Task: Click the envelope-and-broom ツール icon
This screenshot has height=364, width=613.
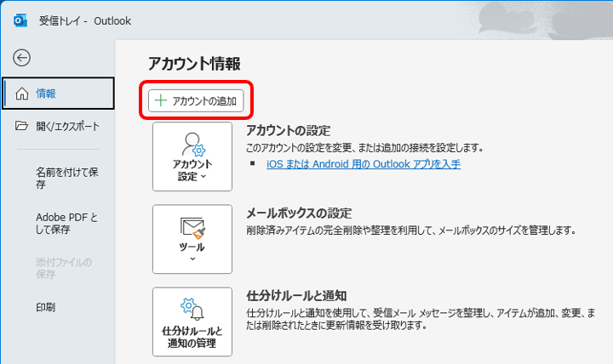Action: pyautogui.click(x=192, y=227)
